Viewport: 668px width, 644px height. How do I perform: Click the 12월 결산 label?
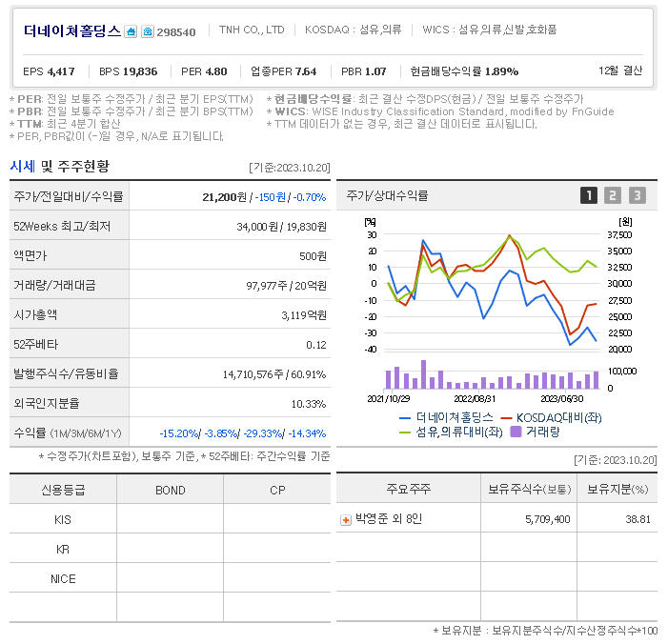pos(620,70)
